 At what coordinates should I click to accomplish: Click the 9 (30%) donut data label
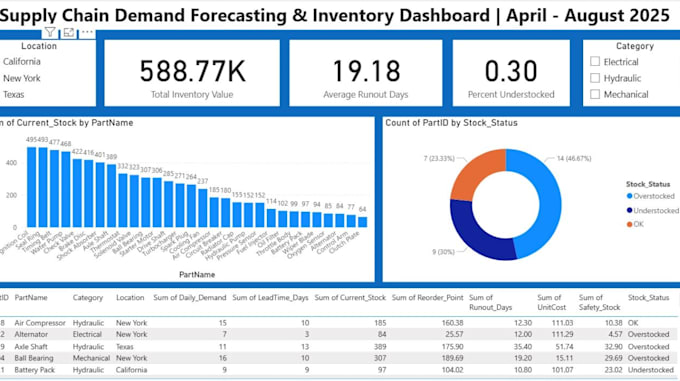click(443, 252)
